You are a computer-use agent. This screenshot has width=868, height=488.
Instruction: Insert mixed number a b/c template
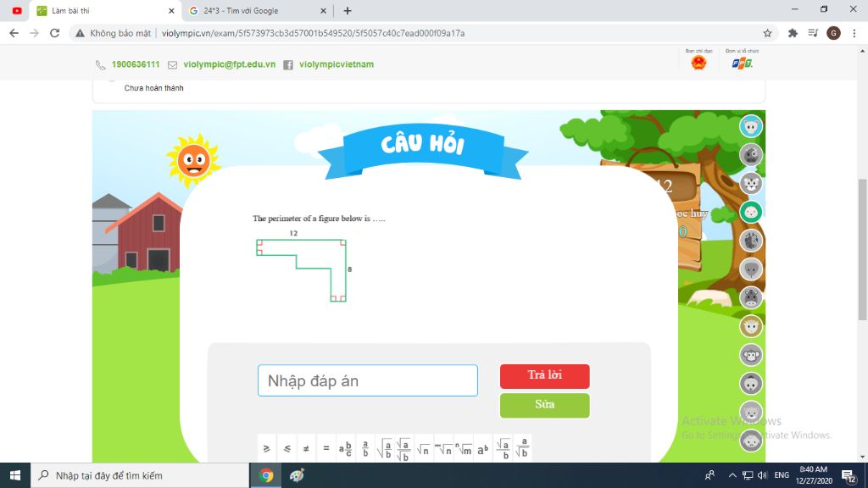tap(346, 448)
